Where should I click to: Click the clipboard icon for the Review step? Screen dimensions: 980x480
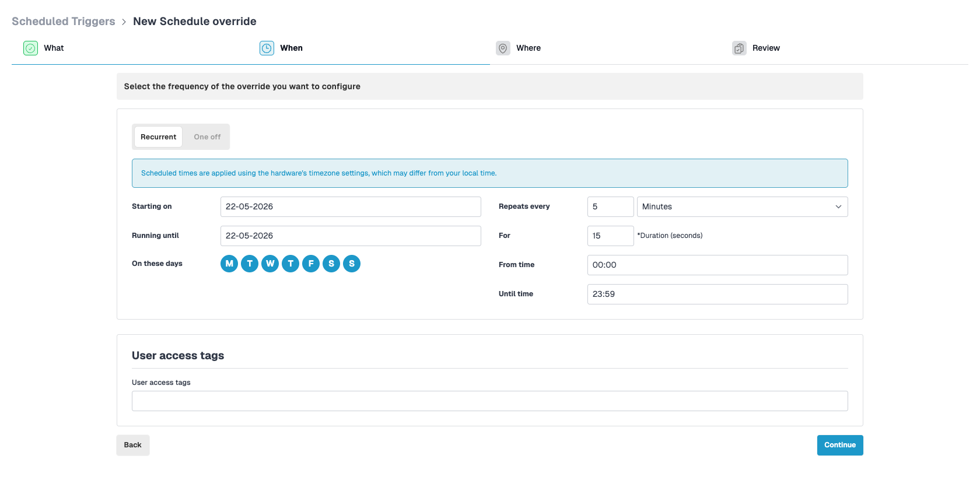click(739, 48)
